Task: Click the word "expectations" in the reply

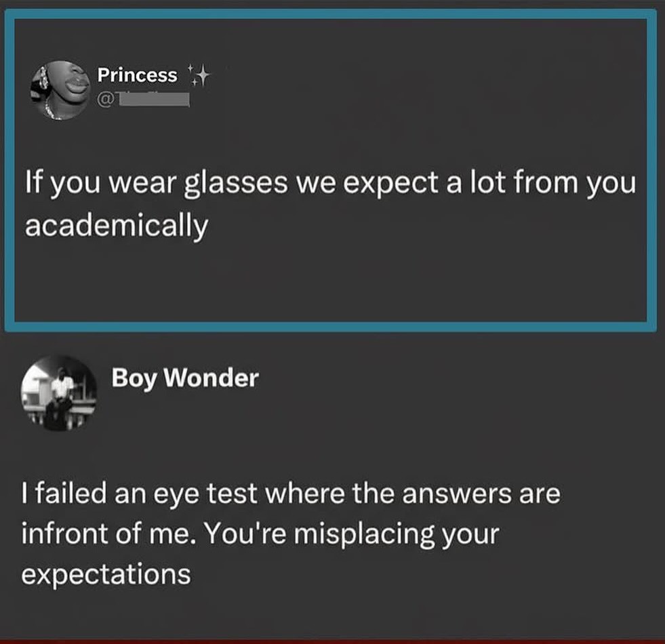Action: click(x=106, y=575)
